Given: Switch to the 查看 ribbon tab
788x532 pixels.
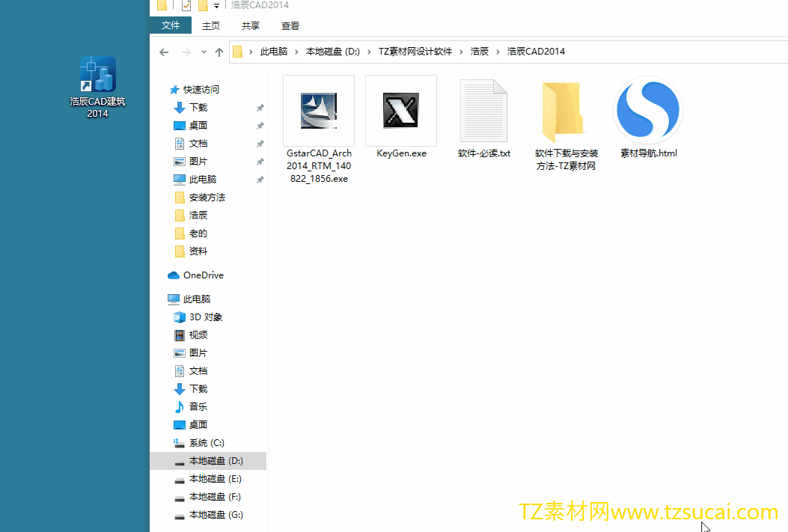Looking at the screenshot, I should point(290,25).
